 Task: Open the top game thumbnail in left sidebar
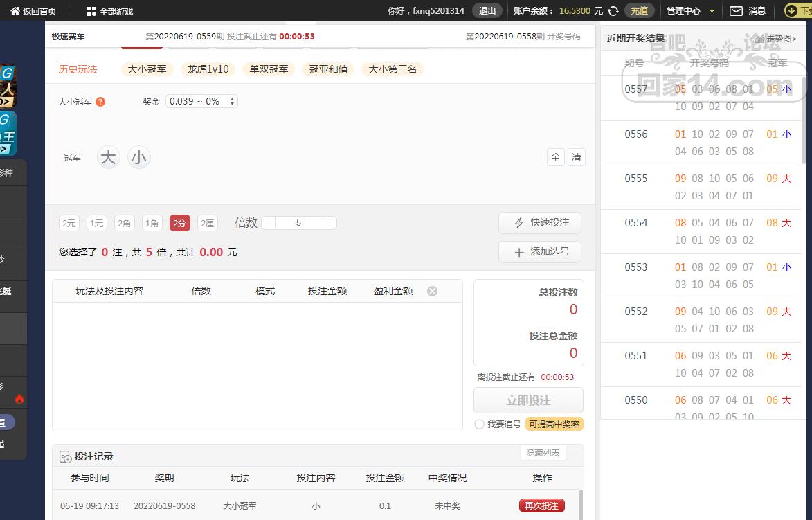[x=7, y=86]
